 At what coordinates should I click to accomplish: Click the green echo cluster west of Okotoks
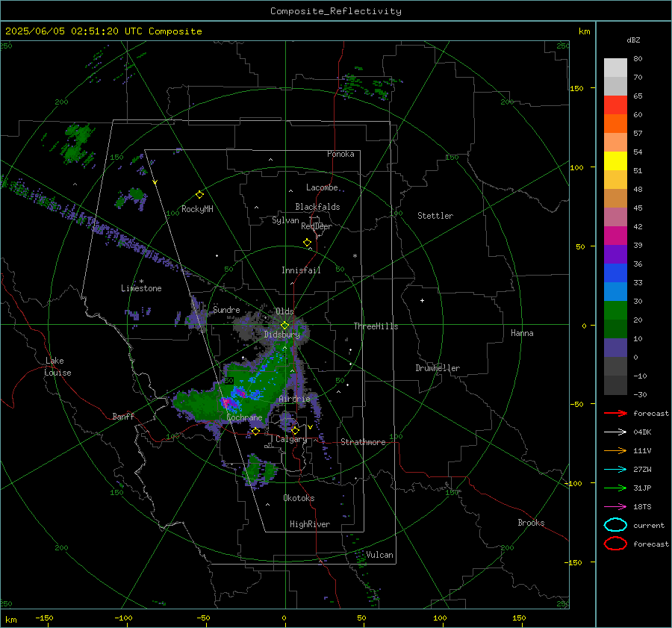[x=258, y=470]
